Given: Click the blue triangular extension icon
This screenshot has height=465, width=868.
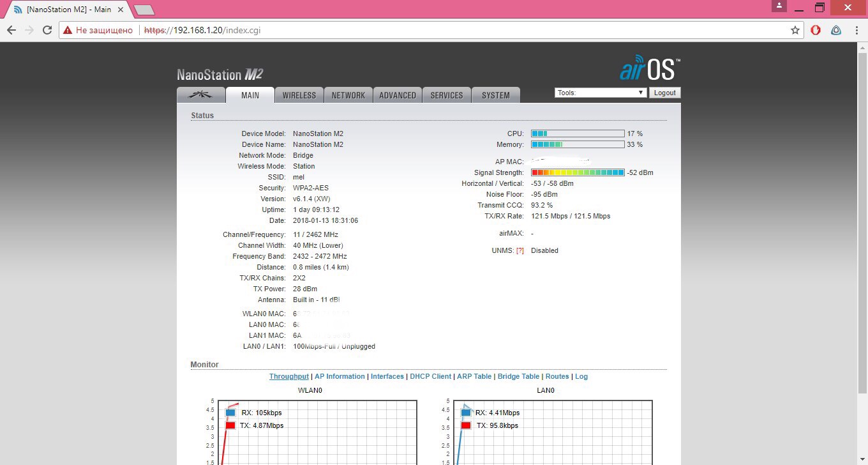Looking at the screenshot, I should click(836, 30).
